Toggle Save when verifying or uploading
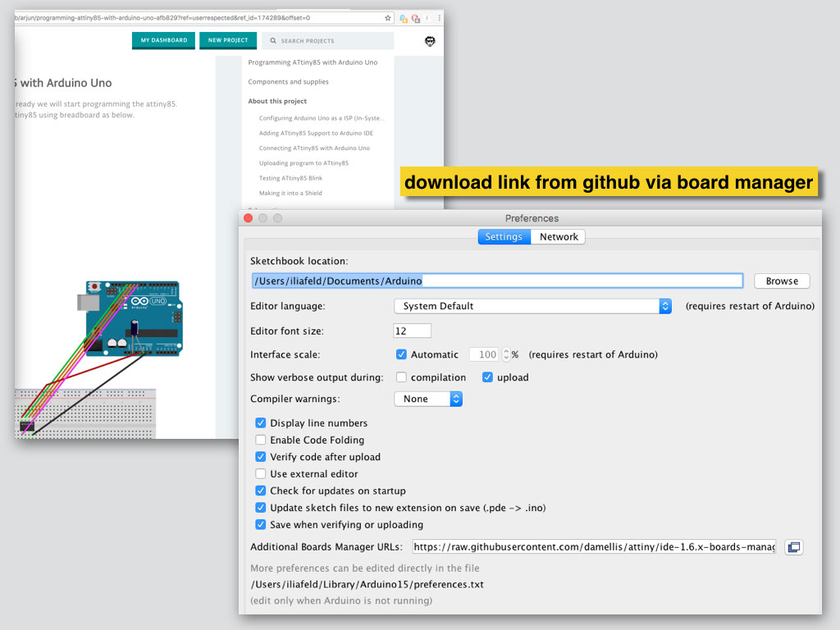Image resolution: width=840 pixels, height=630 pixels. (260, 524)
